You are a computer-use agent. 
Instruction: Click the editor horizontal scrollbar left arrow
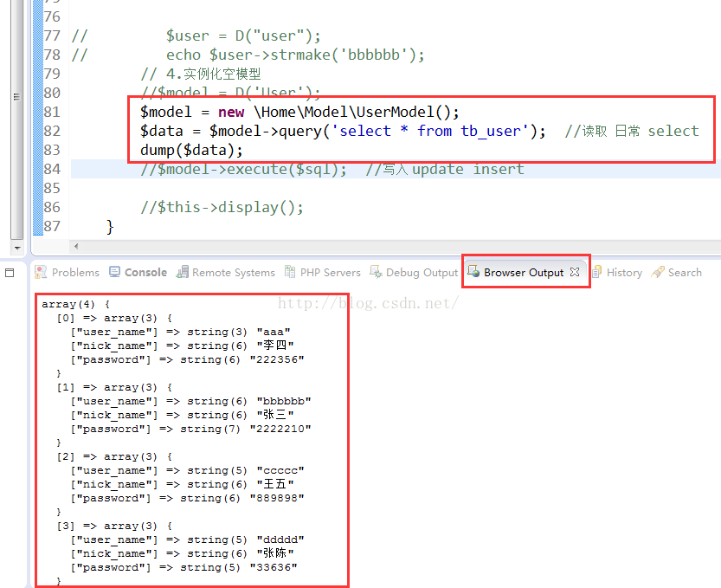(x=76, y=246)
